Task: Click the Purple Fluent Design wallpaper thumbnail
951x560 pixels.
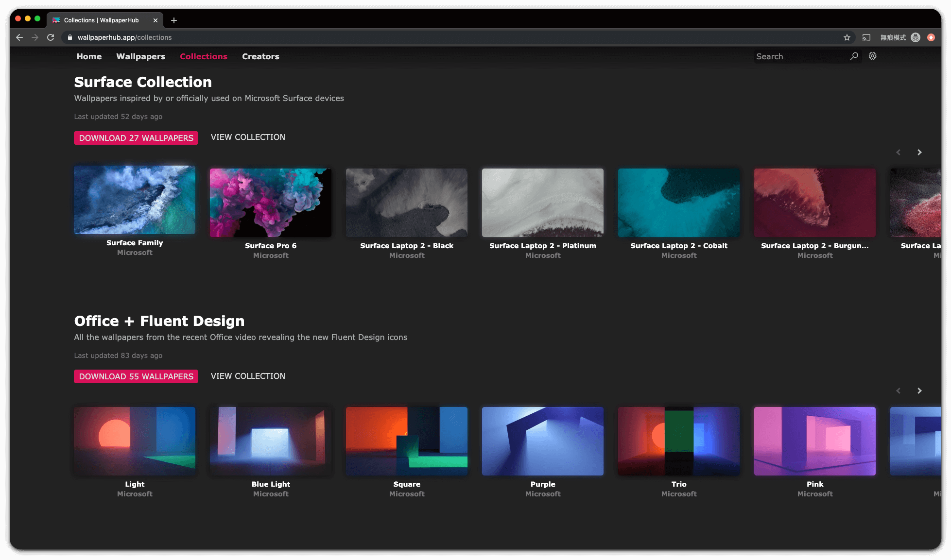Action: [x=542, y=441]
